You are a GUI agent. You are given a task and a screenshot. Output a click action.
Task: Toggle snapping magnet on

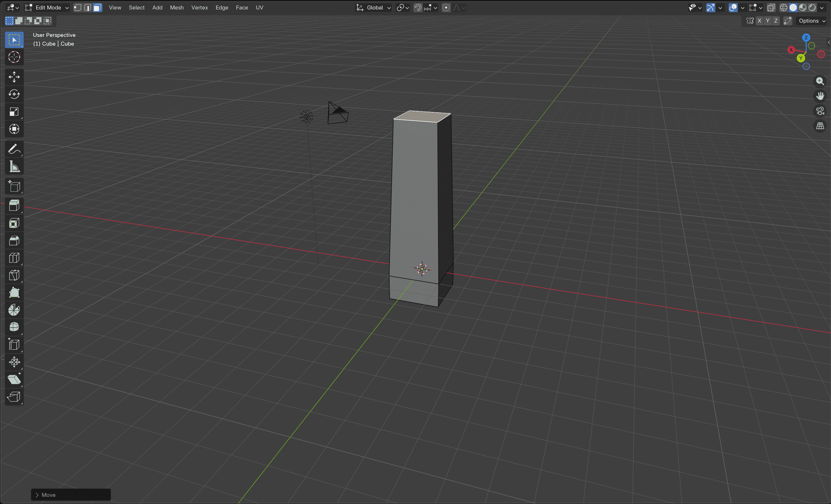pos(417,7)
